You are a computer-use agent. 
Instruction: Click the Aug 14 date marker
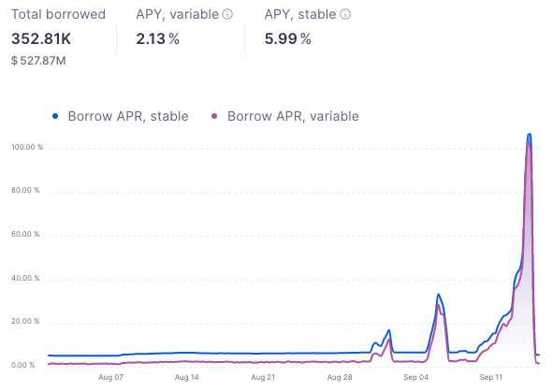[186, 377]
